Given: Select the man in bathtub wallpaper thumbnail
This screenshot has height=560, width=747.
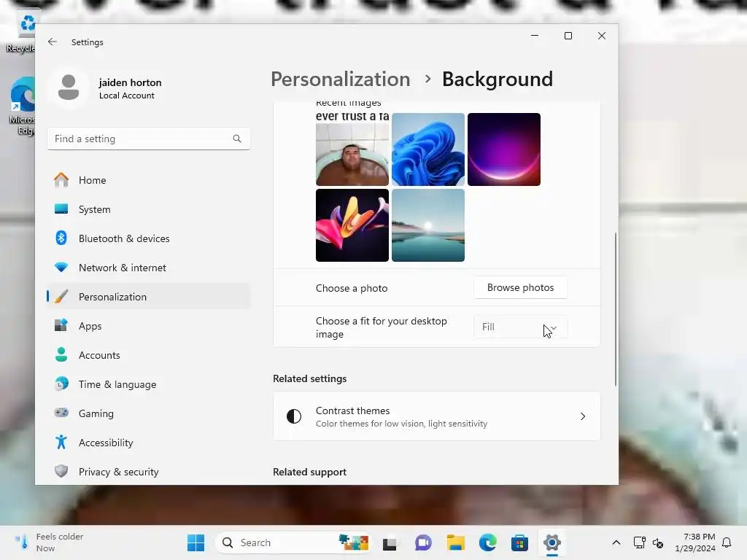Looking at the screenshot, I should [352, 149].
